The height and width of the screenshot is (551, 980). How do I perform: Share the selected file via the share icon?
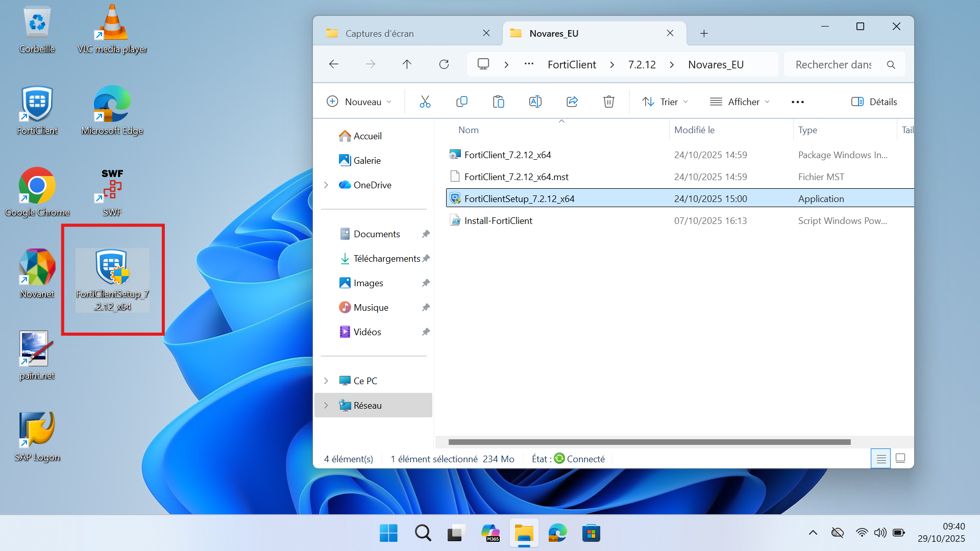[x=572, y=102]
